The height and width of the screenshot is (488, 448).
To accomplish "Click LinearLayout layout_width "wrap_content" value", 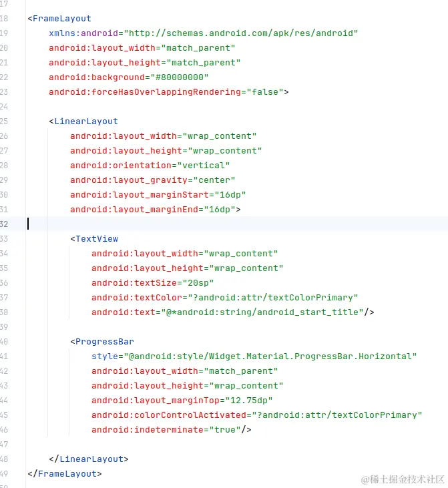I will (x=220, y=136).
